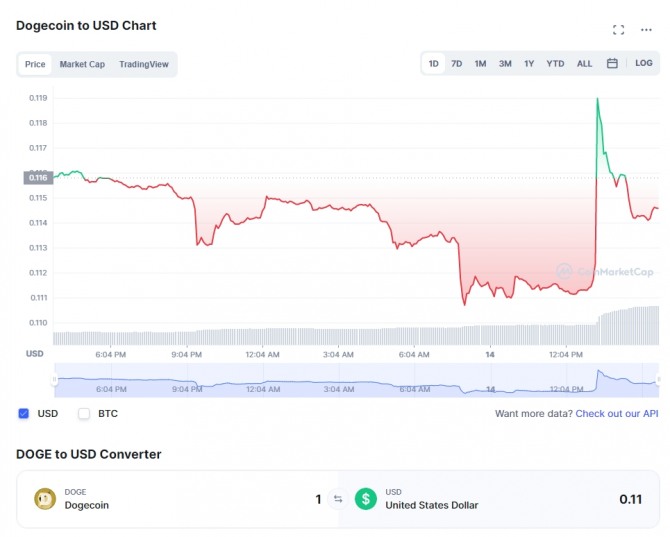Toggle the USD checkbox
The image size is (670, 537).
[24, 414]
